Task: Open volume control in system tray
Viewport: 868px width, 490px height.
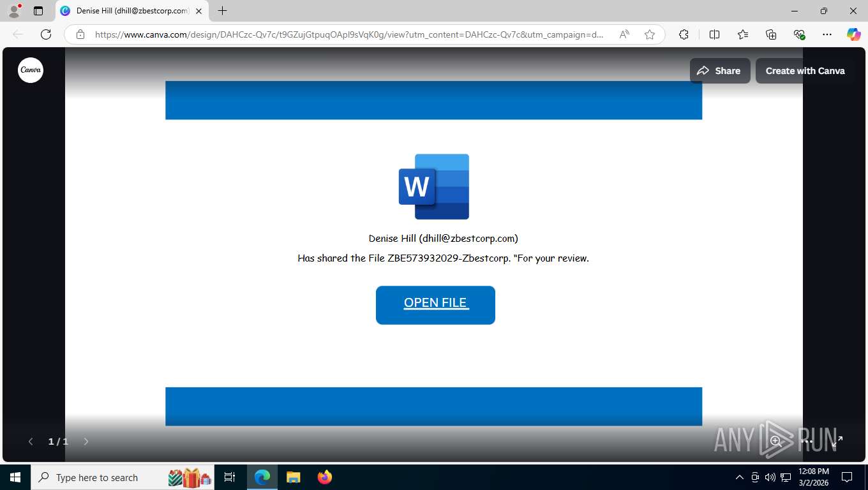Action: (x=770, y=477)
